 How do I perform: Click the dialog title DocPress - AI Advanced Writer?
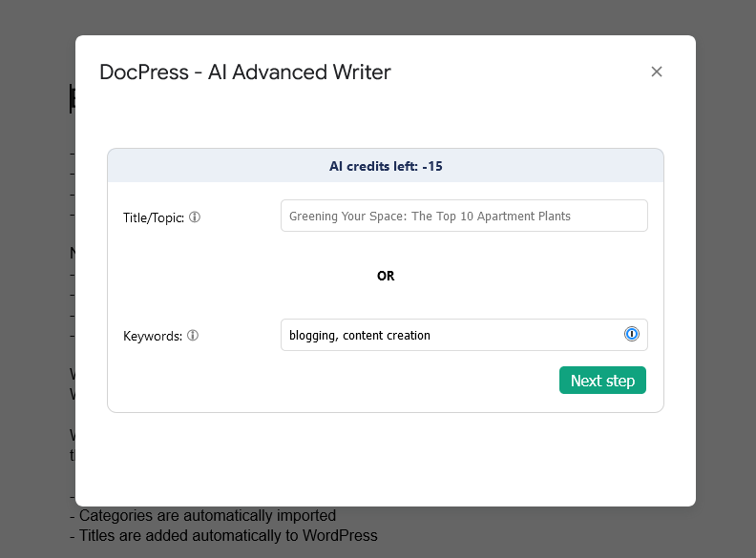(x=245, y=72)
